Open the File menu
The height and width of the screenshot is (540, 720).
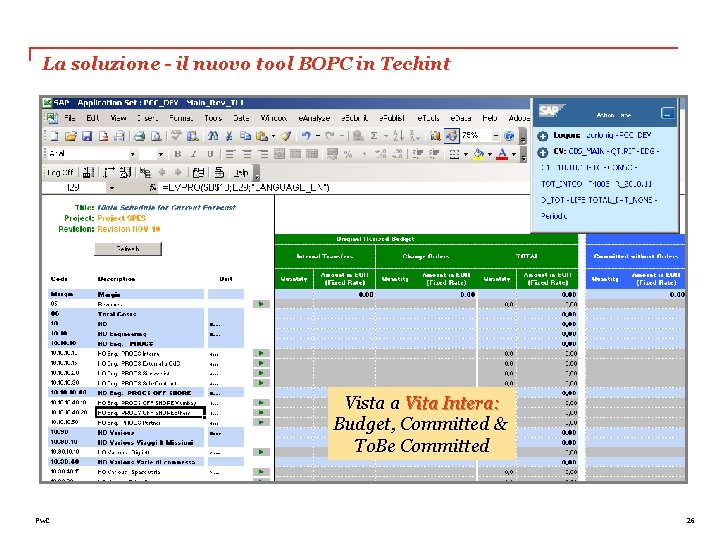(70, 118)
